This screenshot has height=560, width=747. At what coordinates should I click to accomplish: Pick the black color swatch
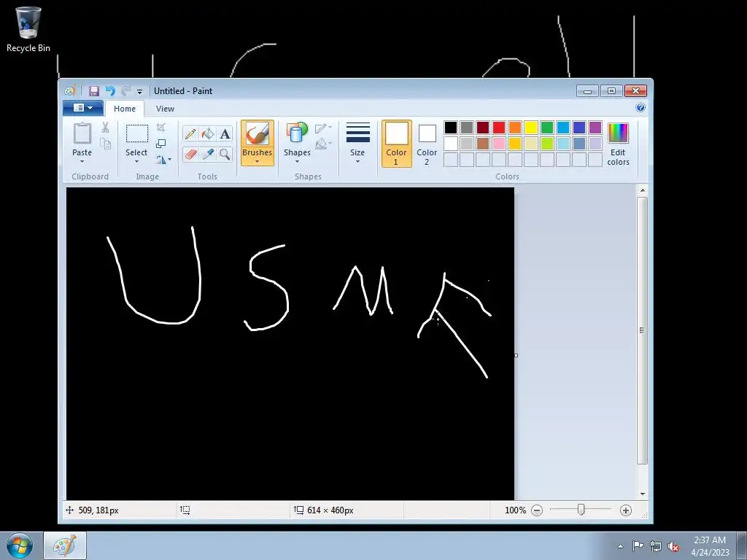click(x=451, y=128)
